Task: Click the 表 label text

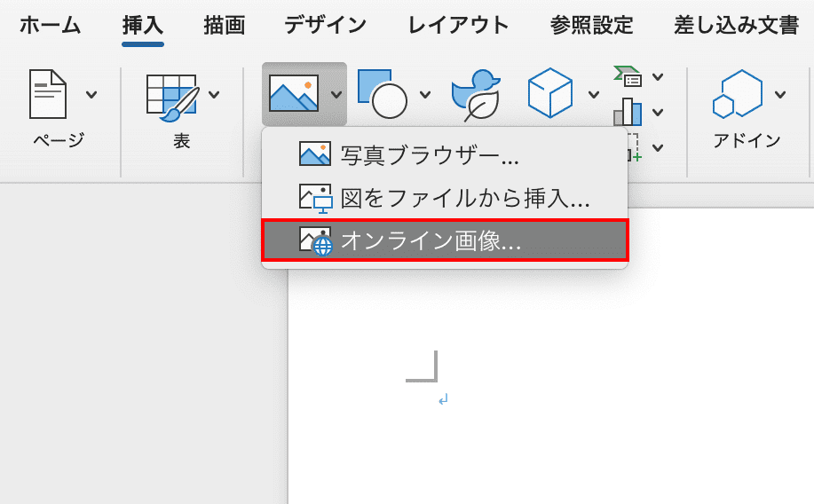Action: click(182, 140)
